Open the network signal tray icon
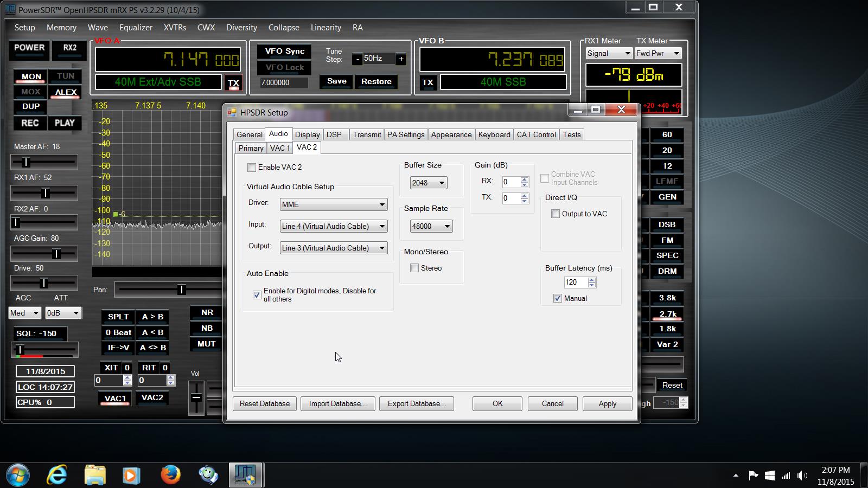Image resolution: width=868 pixels, height=488 pixels. pos(786,476)
